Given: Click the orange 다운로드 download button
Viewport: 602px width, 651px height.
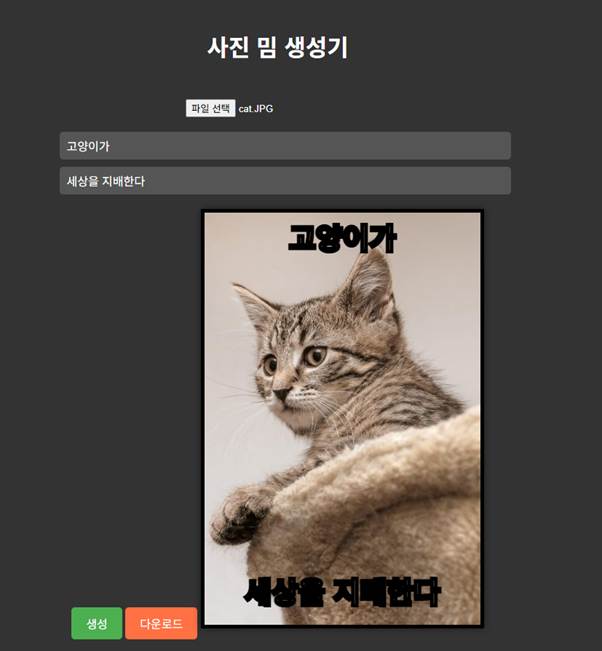Looking at the screenshot, I should [x=161, y=623].
